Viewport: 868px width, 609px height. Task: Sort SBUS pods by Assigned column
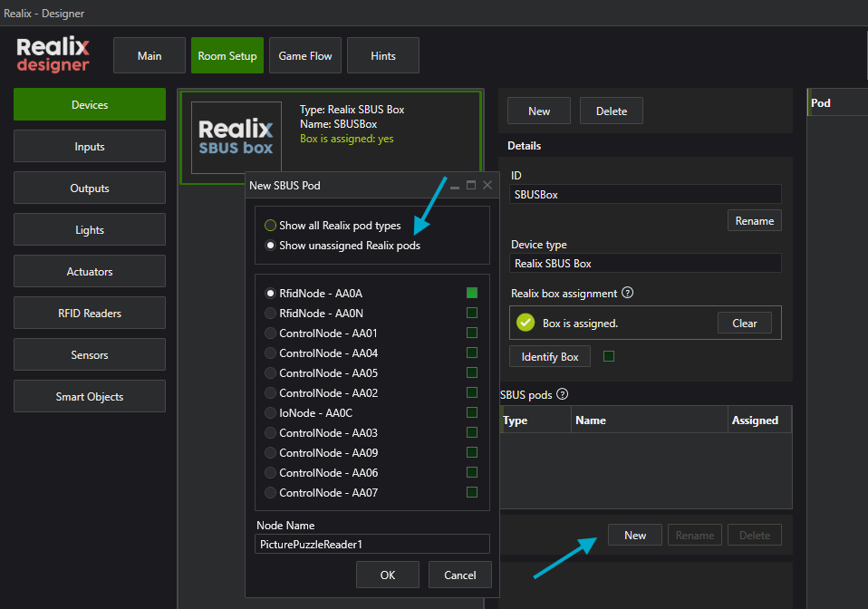click(x=759, y=420)
